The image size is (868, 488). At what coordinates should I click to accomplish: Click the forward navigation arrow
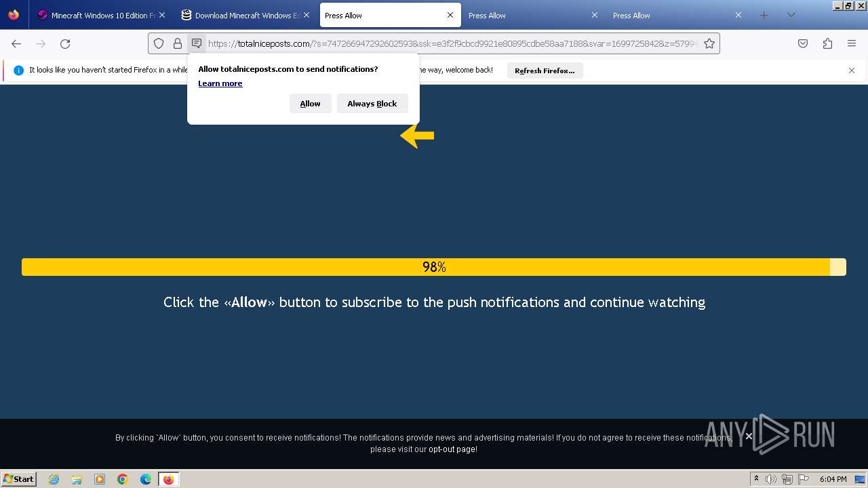pos(41,43)
